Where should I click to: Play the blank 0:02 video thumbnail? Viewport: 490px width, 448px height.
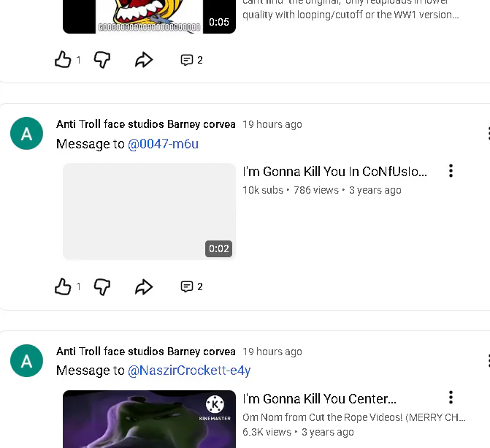pyautogui.click(x=149, y=211)
